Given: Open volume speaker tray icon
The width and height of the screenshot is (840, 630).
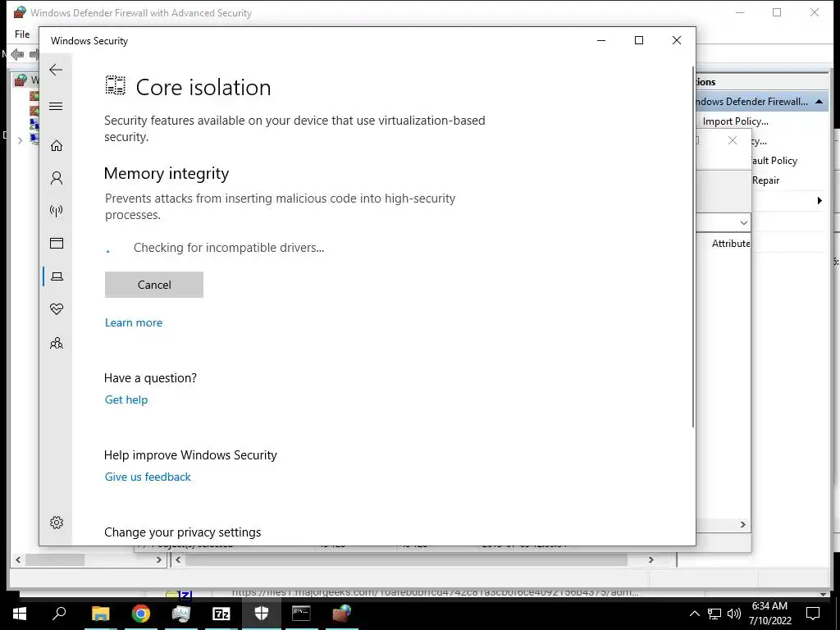Looking at the screenshot, I should pos(734,614).
